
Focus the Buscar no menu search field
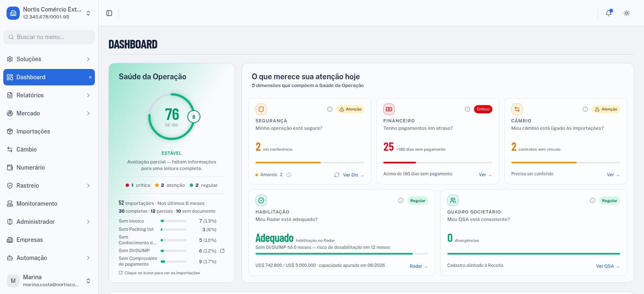pos(49,37)
